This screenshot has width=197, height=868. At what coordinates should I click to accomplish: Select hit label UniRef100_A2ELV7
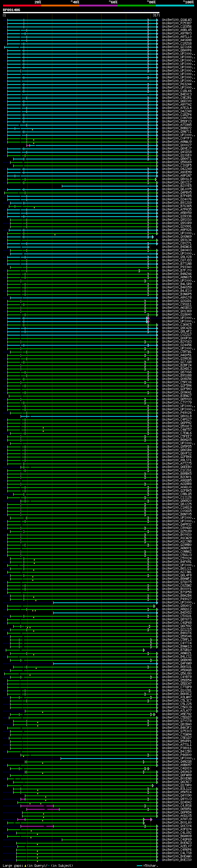click(x=177, y=846)
